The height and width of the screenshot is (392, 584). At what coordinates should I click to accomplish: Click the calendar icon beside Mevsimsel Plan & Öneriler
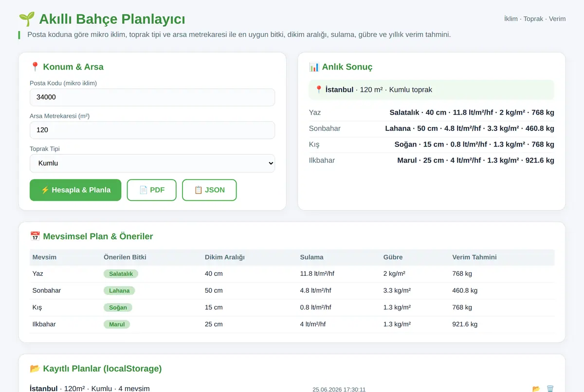click(x=35, y=236)
